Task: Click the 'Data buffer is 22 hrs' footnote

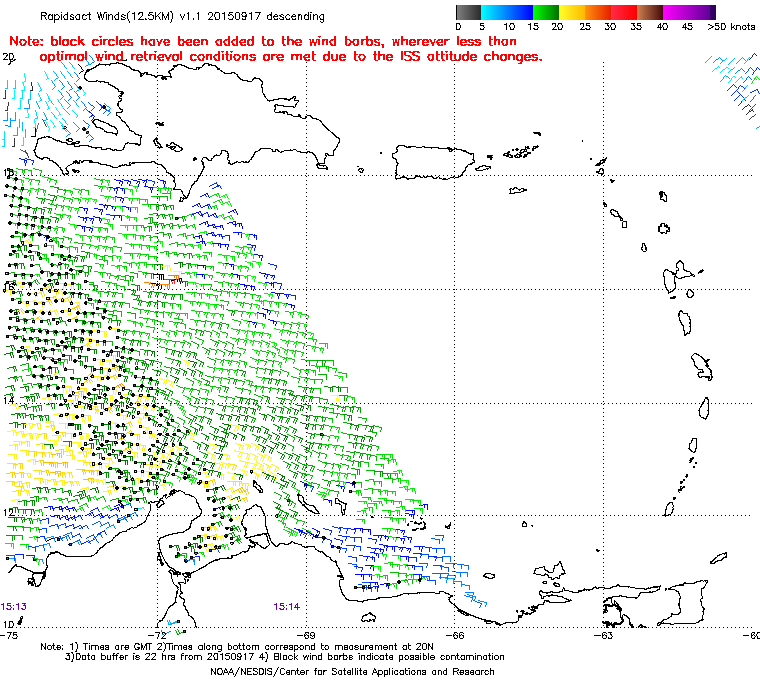Action: 285,657
